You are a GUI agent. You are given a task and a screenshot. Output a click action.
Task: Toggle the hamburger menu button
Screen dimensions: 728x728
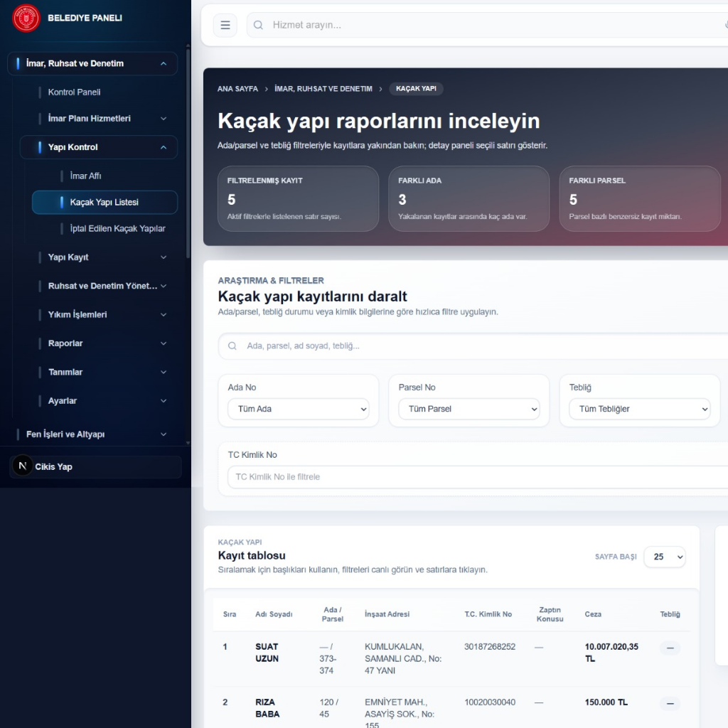point(225,26)
